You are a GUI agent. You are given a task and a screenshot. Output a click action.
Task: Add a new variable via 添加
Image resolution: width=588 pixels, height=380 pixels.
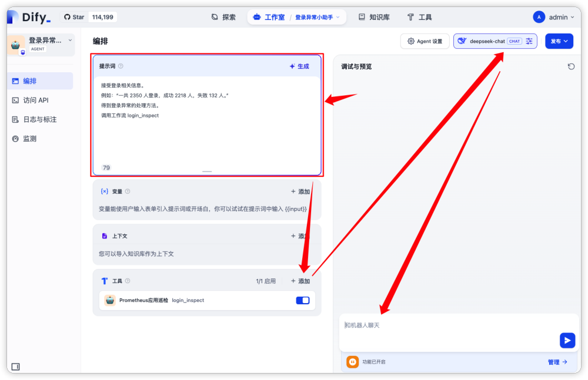point(300,191)
